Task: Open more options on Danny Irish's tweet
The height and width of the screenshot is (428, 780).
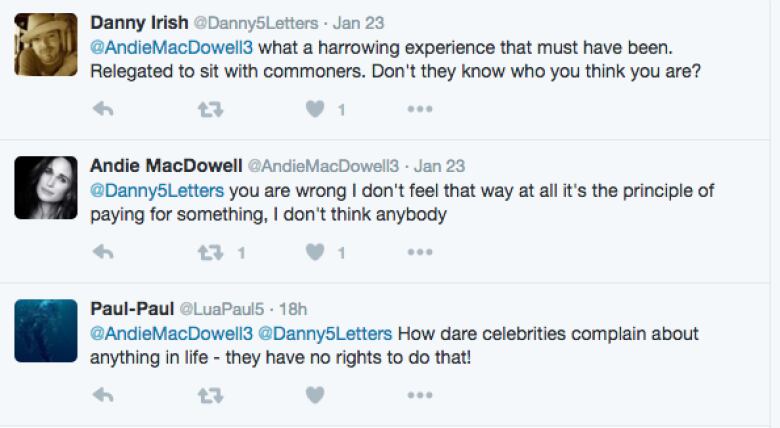Action: (420, 109)
